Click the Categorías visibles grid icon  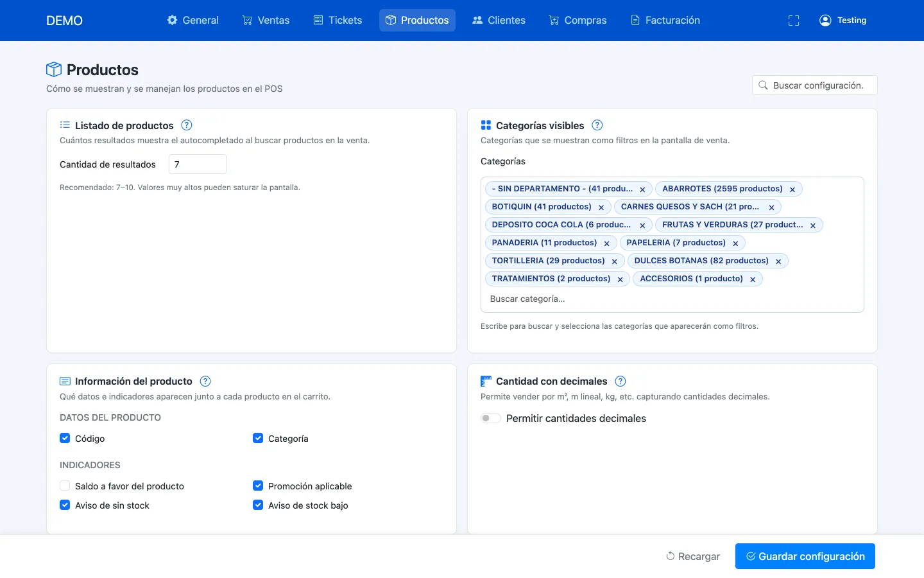[x=486, y=125]
